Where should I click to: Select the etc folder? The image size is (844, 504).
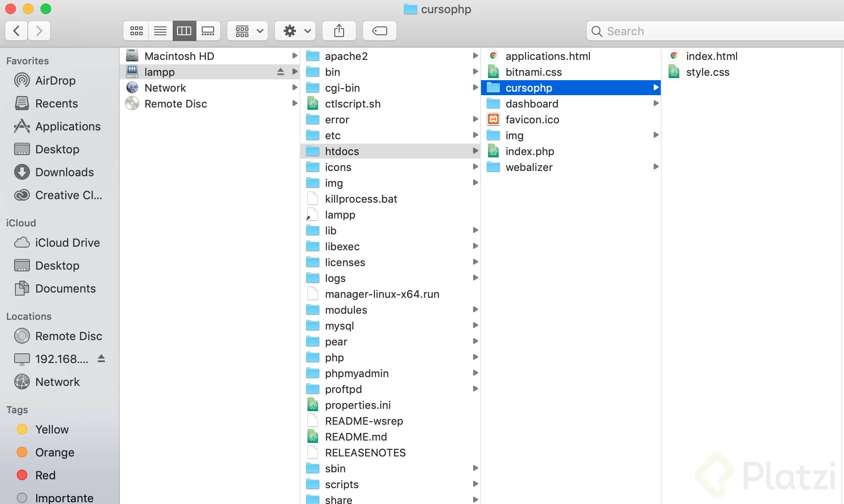click(390, 135)
